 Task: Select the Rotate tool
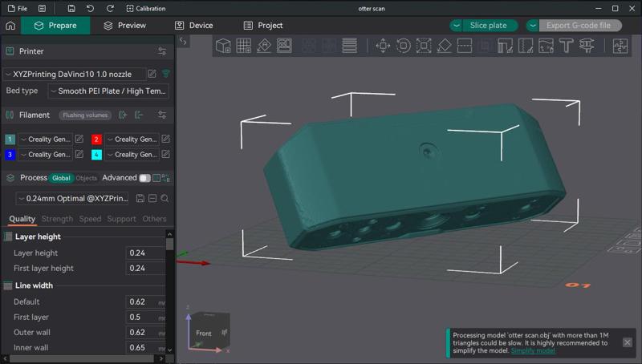(403, 46)
